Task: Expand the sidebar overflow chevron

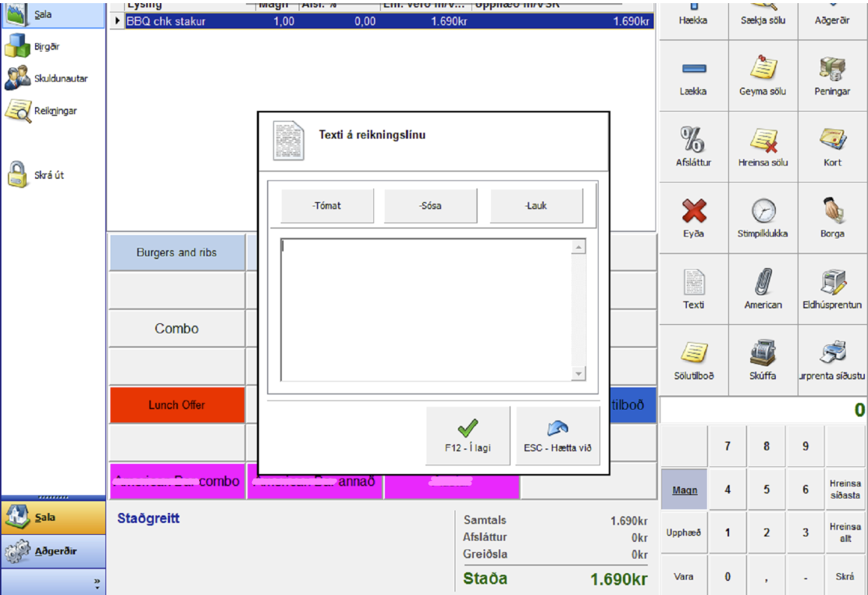Action: click(97, 582)
